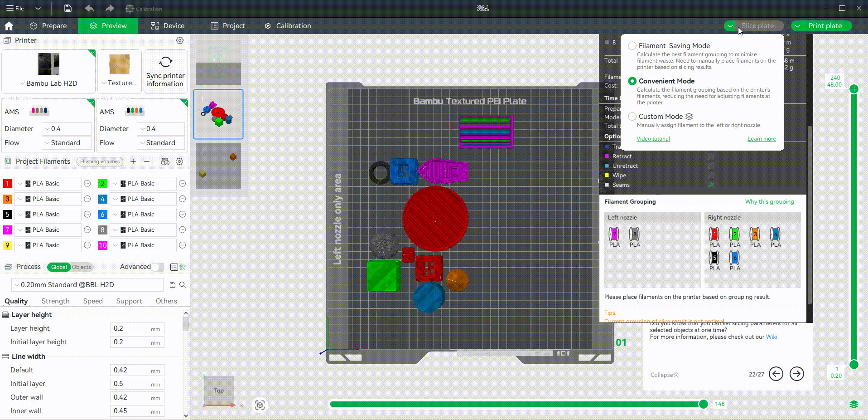This screenshot has height=420, width=868.
Task: Click the red filament 1 color swatch
Action: (7, 184)
